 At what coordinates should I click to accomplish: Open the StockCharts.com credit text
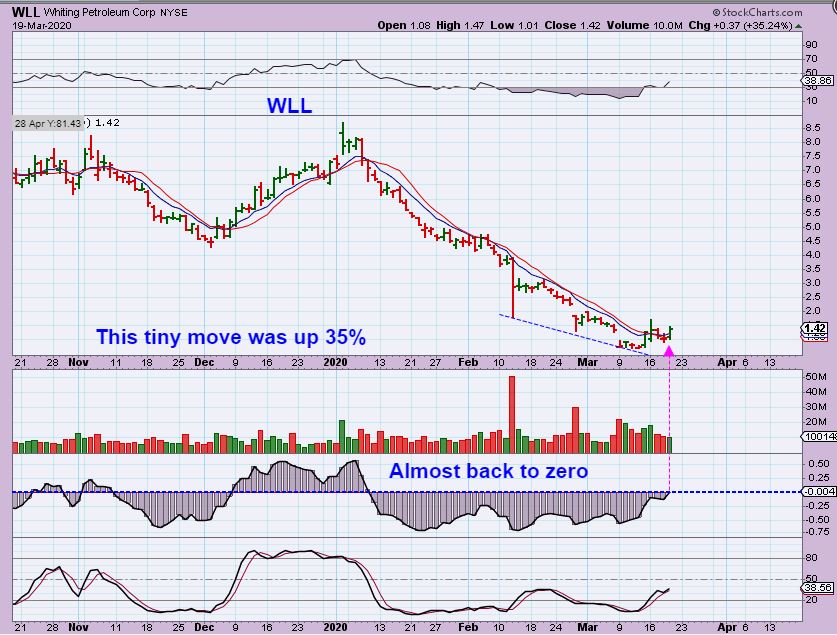point(757,12)
